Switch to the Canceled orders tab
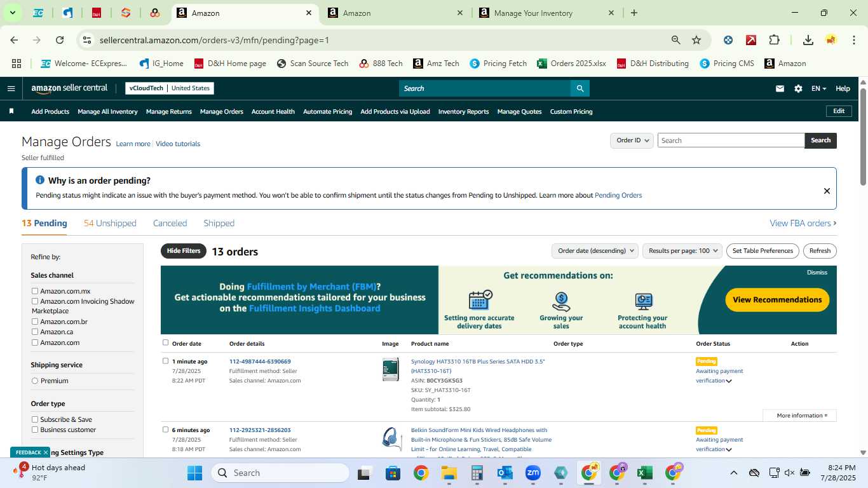This screenshot has width=868, height=488. point(170,223)
